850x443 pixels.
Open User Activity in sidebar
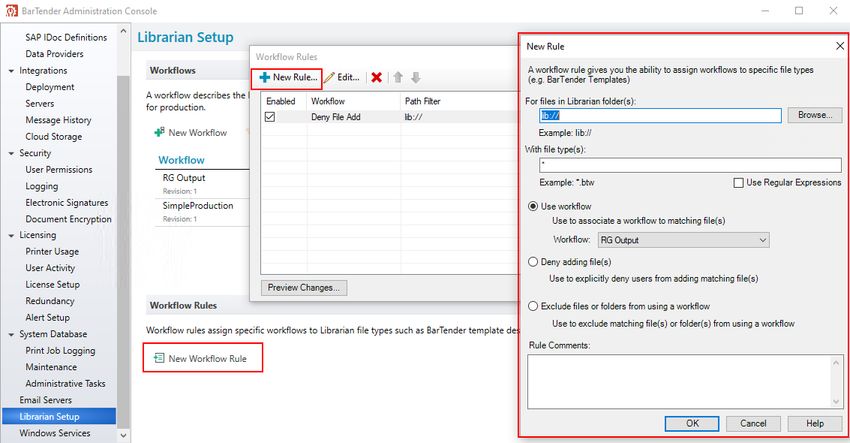(50, 268)
